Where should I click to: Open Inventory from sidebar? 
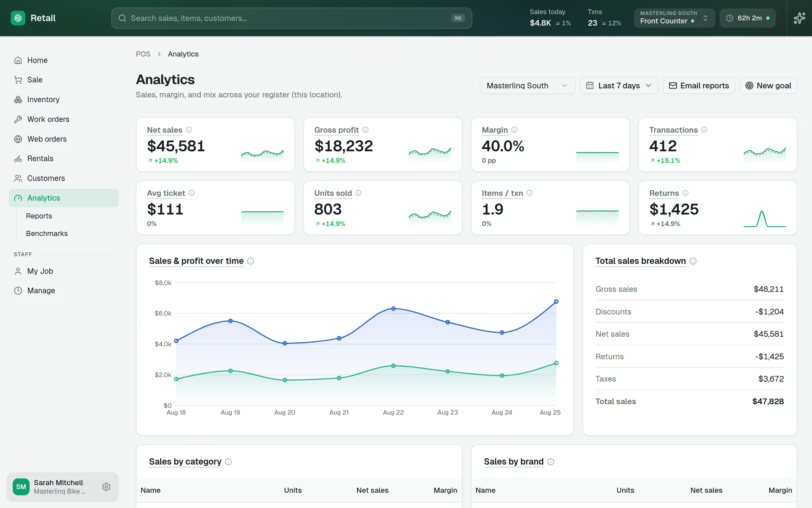pyautogui.click(x=64, y=100)
